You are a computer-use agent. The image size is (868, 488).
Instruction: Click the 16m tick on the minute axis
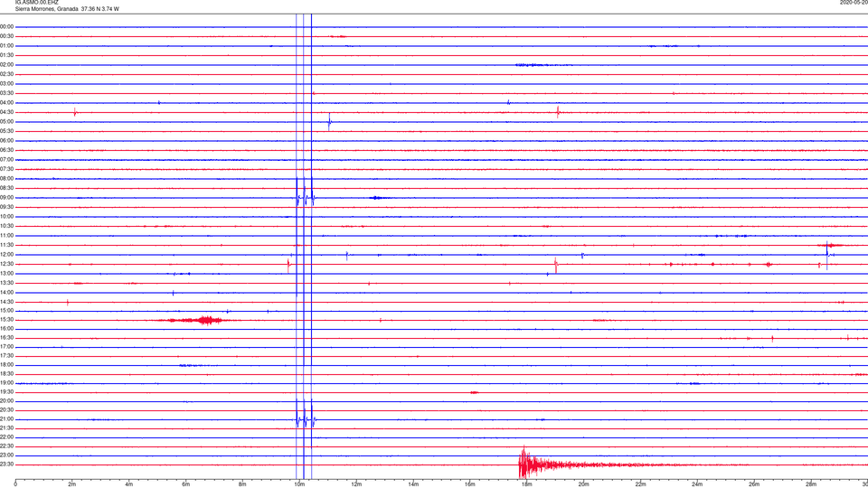[469, 484]
